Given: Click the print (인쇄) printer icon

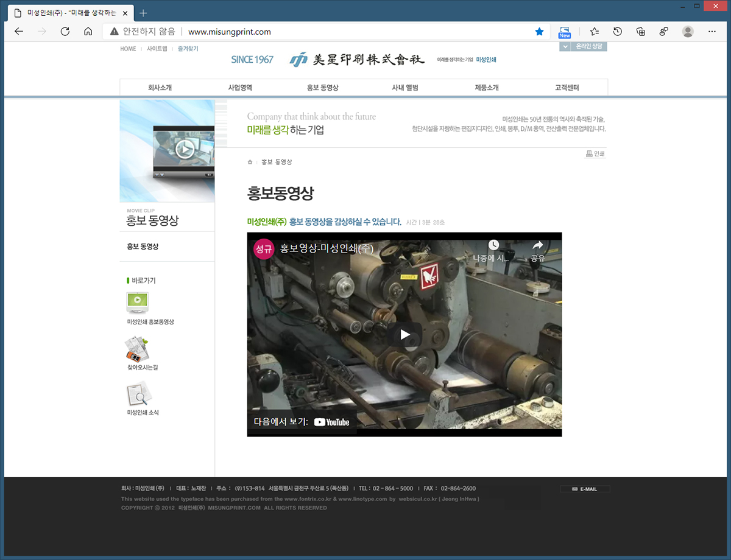Looking at the screenshot, I should [x=589, y=154].
